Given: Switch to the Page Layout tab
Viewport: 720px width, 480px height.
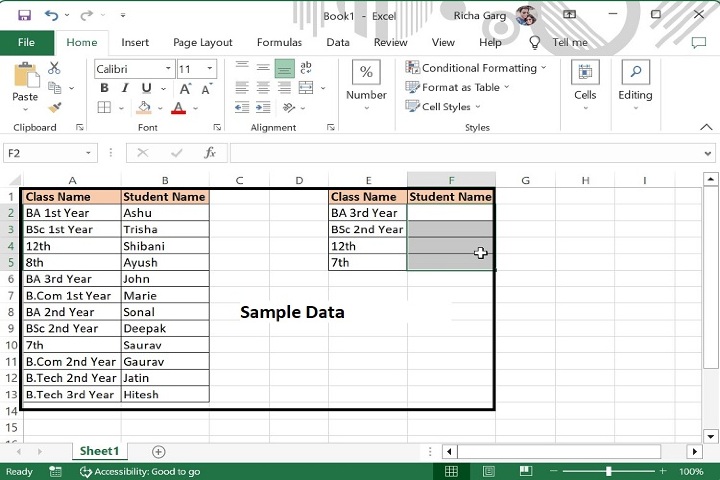Looking at the screenshot, I should pyautogui.click(x=202, y=43).
